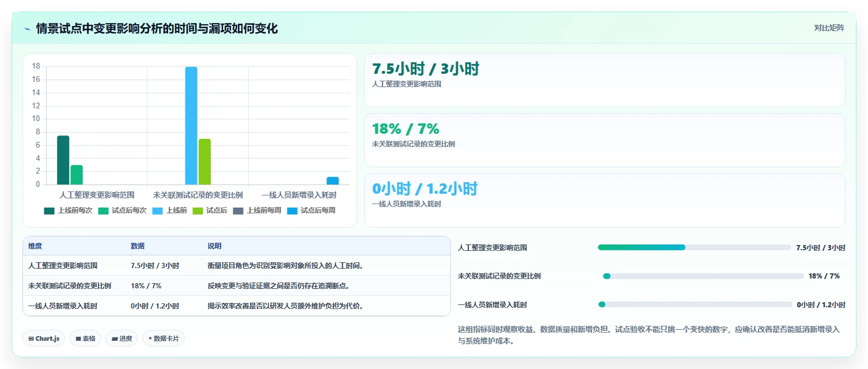This screenshot has height=369, width=868.
Task: Click the Chart.js tag button
Action: (x=44, y=338)
